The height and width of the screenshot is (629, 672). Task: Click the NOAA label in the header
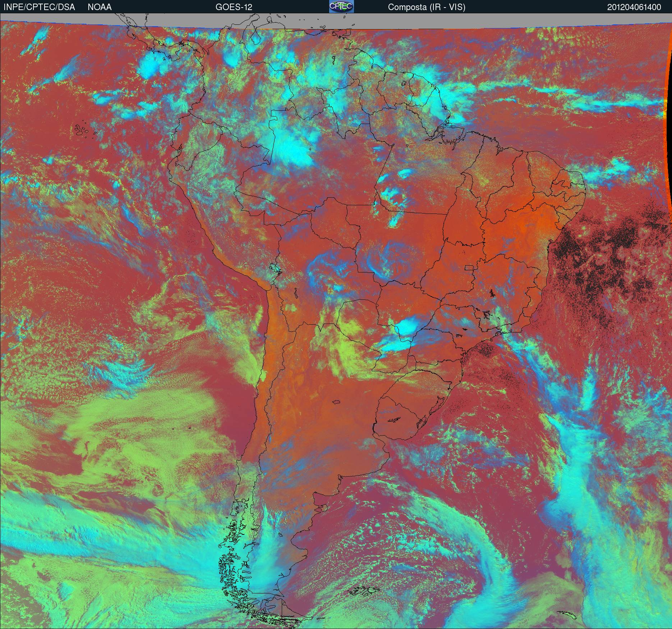pos(100,7)
